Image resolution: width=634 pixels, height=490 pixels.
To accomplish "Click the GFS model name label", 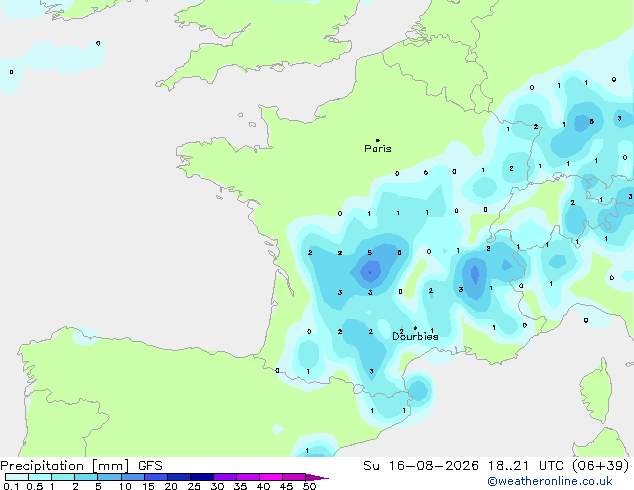I will point(150,466).
